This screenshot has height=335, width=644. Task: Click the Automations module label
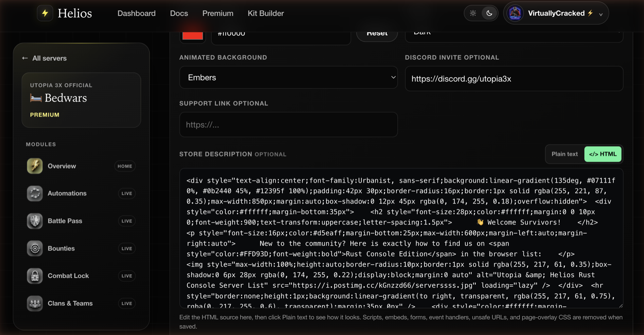tap(67, 193)
